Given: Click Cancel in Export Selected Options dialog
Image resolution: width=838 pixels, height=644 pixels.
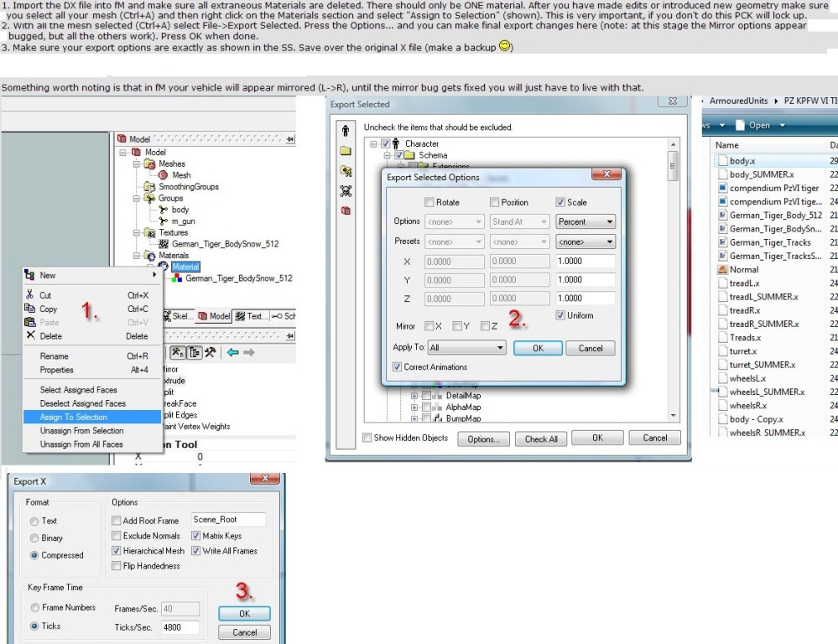Looking at the screenshot, I should click(x=591, y=349).
